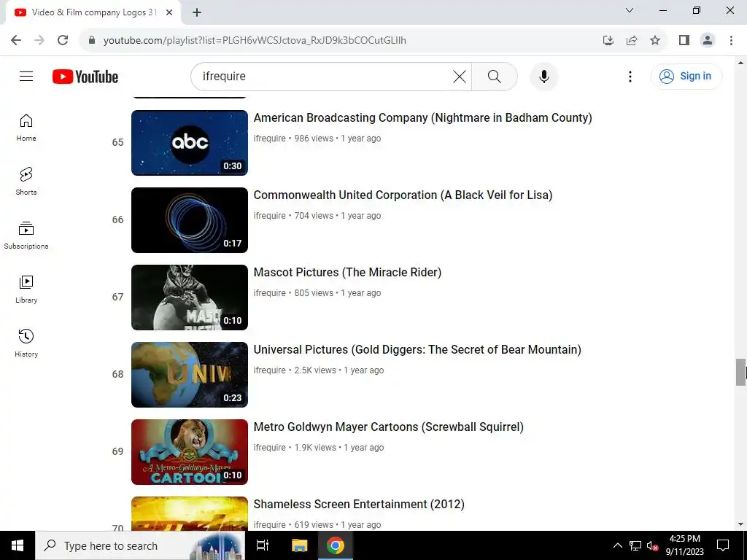This screenshot has width=747, height=560.
Task: Click the Chrome taskbar icon
Action: click(336, 545)
